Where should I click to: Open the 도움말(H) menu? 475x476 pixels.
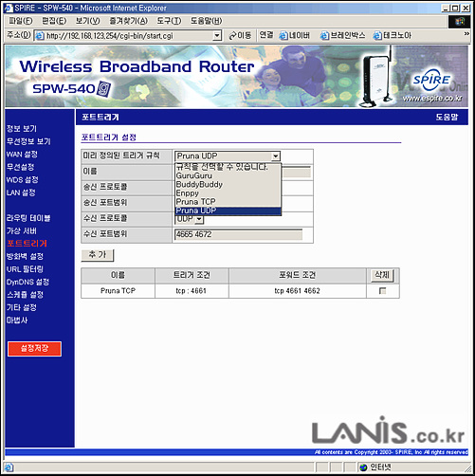206,21
